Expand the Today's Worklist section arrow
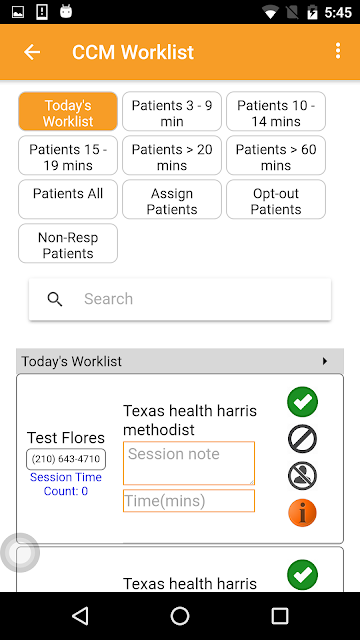 pyautogui.click(x=325, y=361)
